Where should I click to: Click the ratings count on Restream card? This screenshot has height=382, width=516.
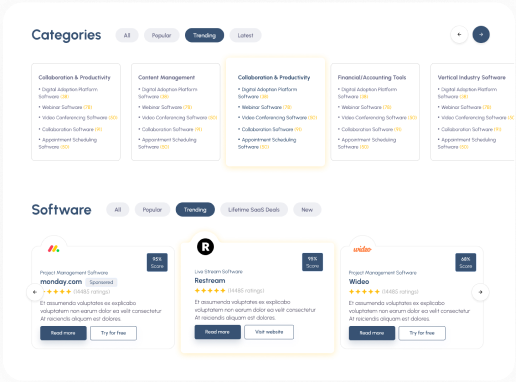click(246, 291)
